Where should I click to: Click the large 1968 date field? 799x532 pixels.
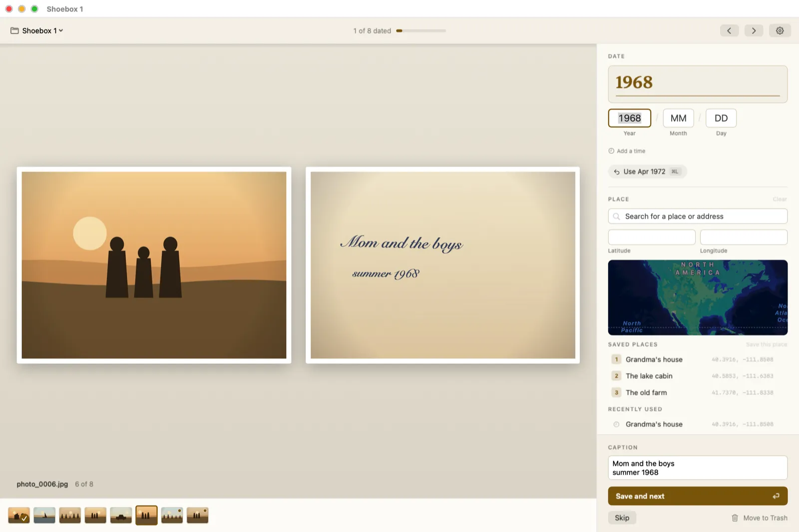[698, 84]
